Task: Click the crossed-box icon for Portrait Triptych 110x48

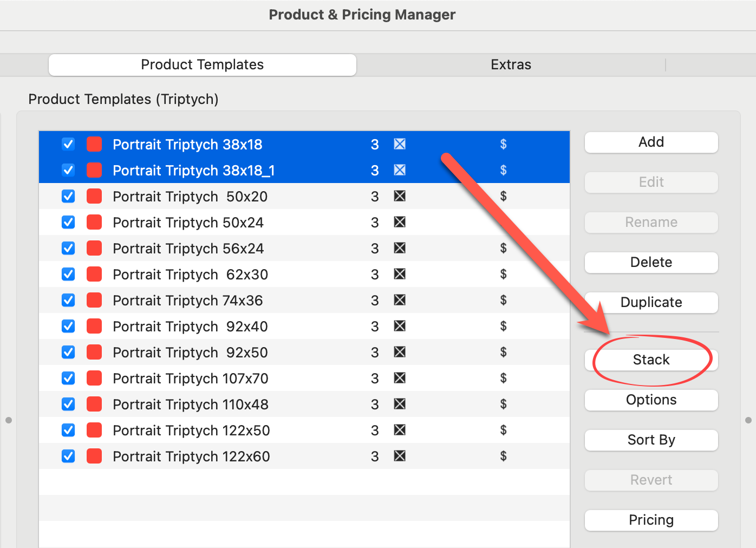Action: (400, 404)
